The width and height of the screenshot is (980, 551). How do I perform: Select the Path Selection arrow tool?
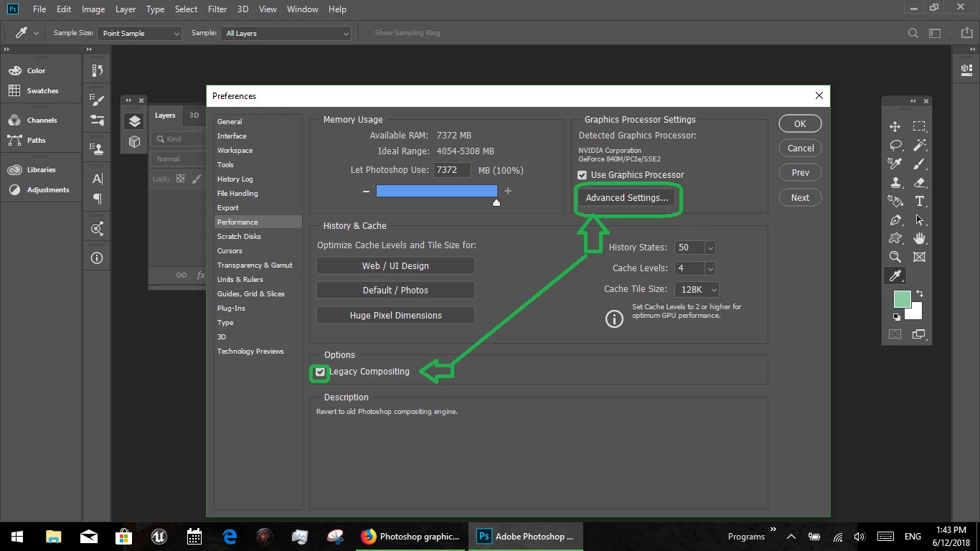point(919,220)
